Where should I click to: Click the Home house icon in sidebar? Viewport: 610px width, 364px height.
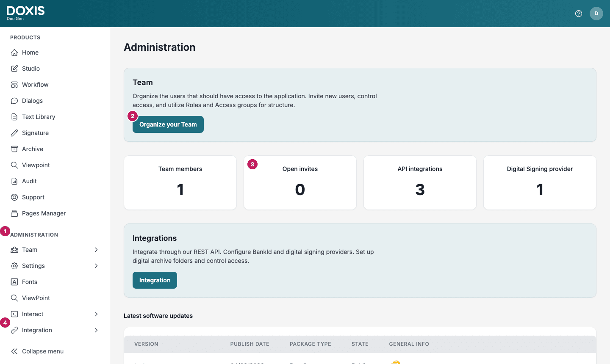point(14,52)
